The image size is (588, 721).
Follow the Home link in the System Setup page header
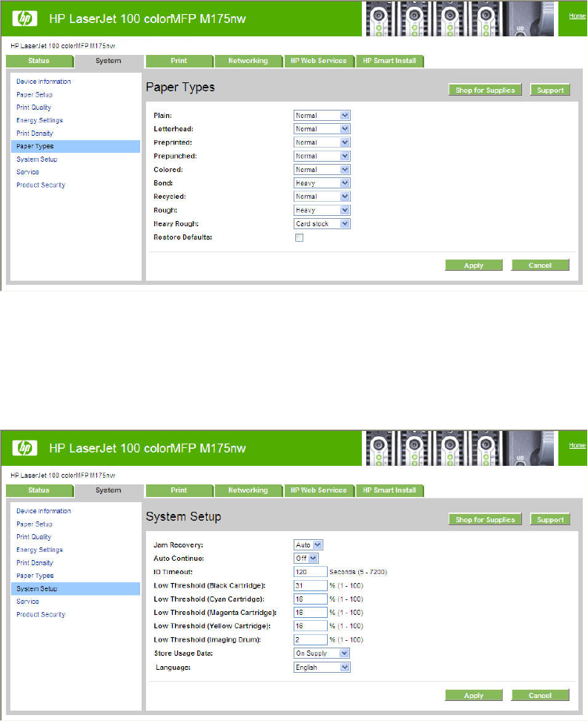577,446
